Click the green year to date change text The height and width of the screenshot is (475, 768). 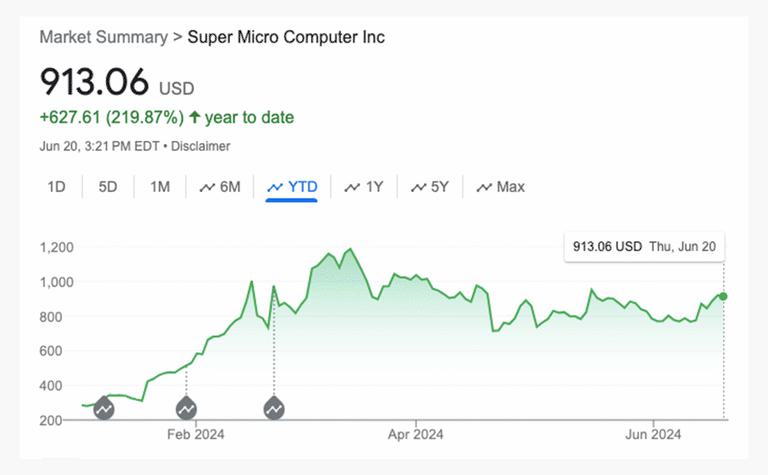click(167, 118)
